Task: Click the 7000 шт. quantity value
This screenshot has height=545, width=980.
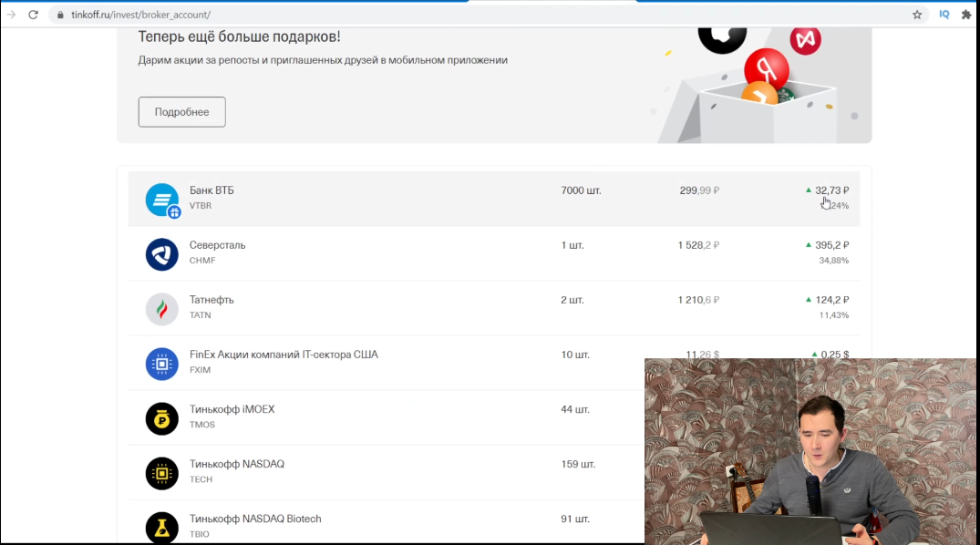Action: (x=581, y=190)
